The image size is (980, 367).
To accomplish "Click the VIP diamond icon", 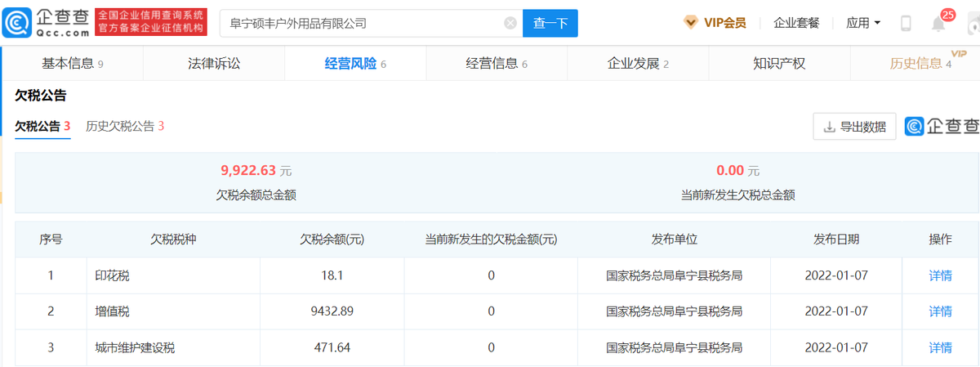I will tap(691, 23).
